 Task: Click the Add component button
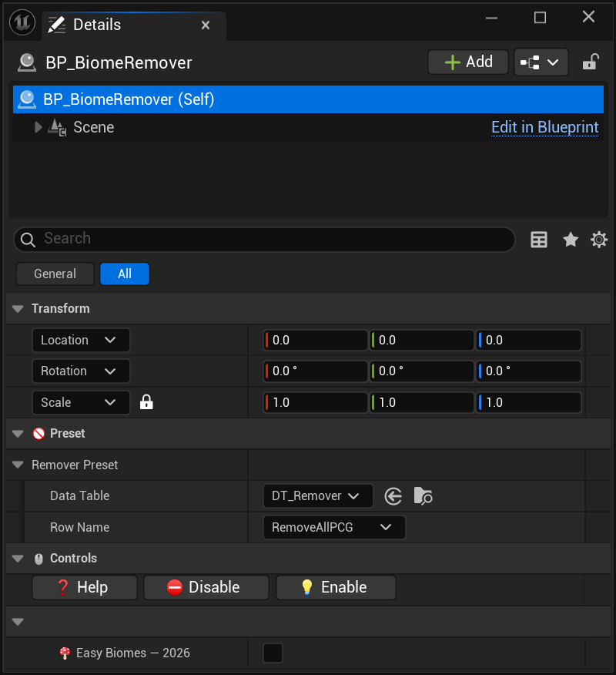[468, 62]
